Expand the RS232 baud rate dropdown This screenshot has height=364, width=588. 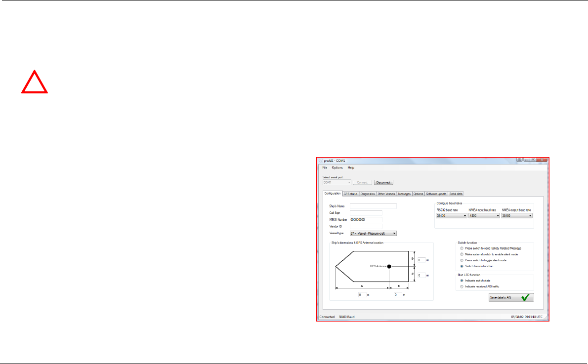[452, 215]
